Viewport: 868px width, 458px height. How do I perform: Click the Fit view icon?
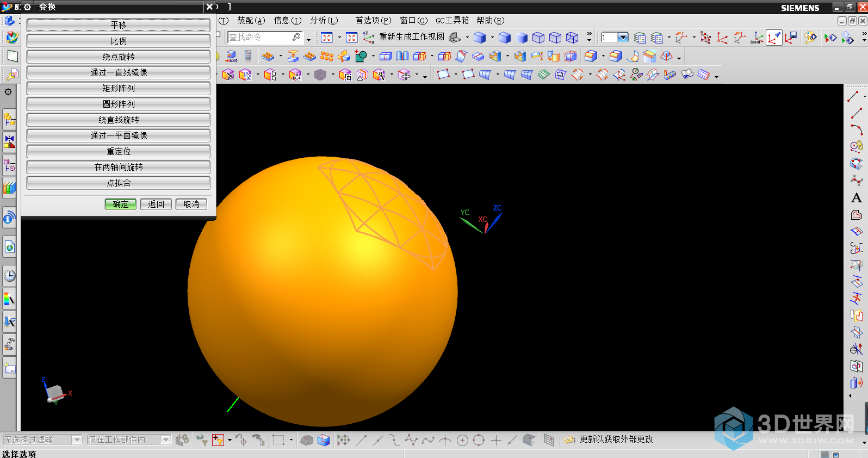(327, 38)
